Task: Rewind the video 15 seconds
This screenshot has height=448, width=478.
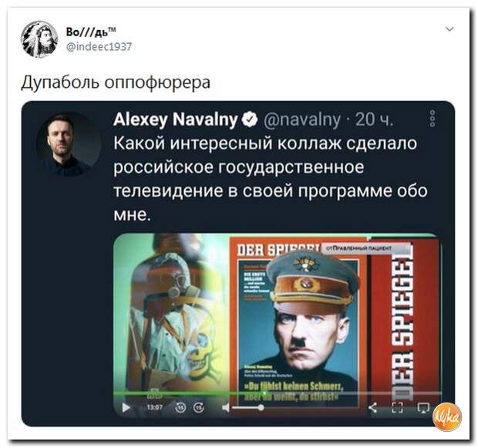Action: pyautogui.click(x=180, y=407)
